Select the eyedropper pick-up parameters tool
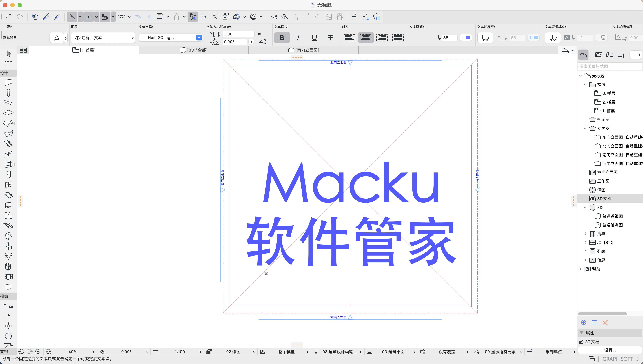643x364 pixels. click(46, 17)
